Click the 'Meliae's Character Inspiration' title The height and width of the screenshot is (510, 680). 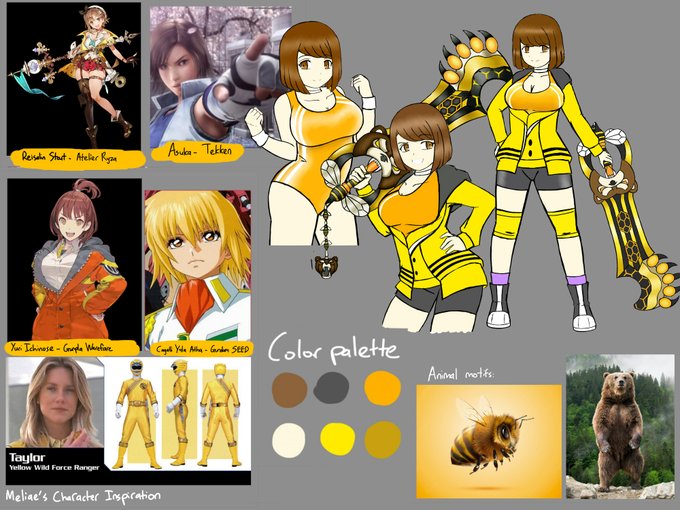pyautogui.click(x=83, y=497)
